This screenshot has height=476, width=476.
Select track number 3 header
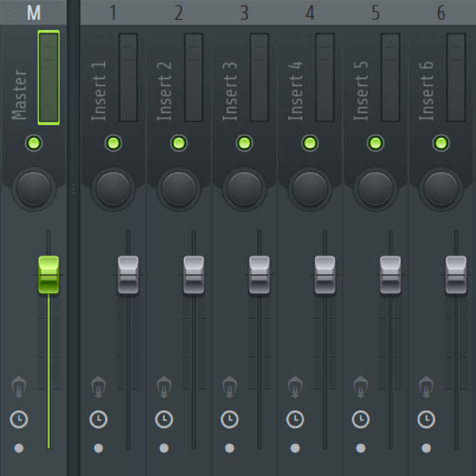244,13
